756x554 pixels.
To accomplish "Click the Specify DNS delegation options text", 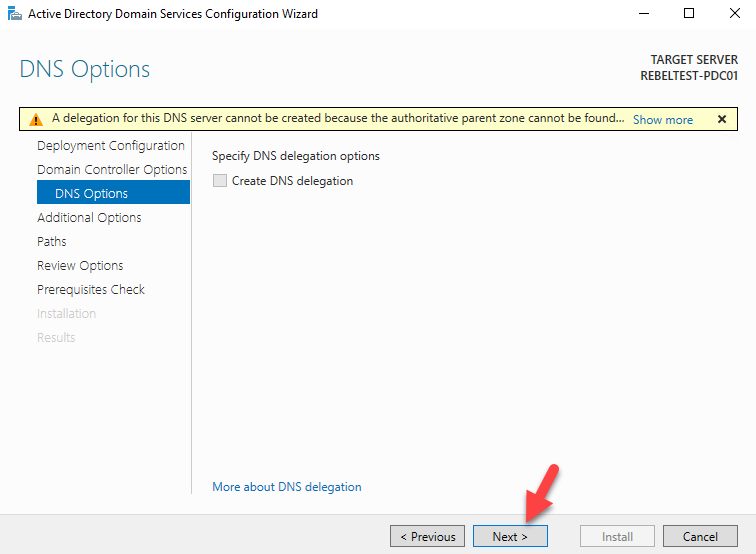I will (x=296, y=156).
